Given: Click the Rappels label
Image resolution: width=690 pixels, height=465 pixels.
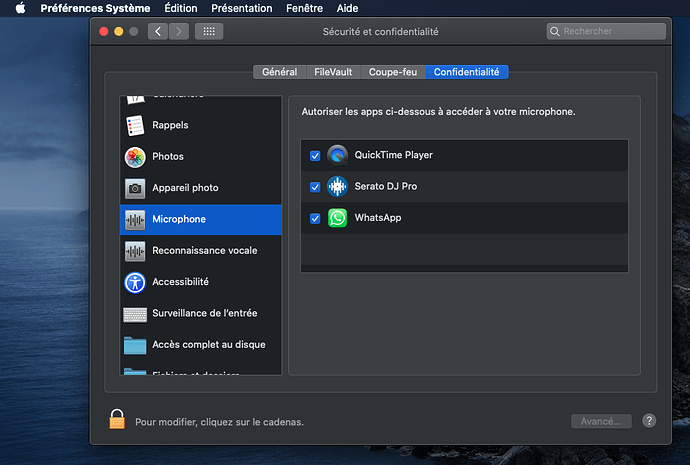Looking at the screenshot, I should (x=170, y=125).
